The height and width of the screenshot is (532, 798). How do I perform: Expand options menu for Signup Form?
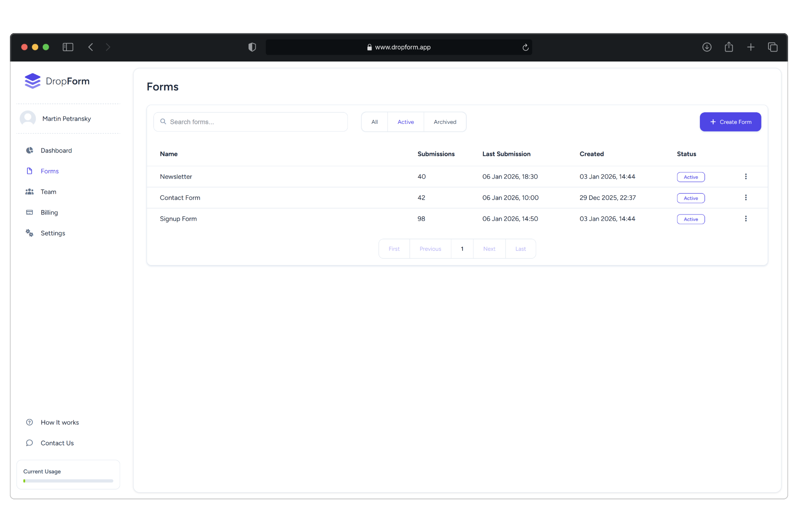coord(746,218)
